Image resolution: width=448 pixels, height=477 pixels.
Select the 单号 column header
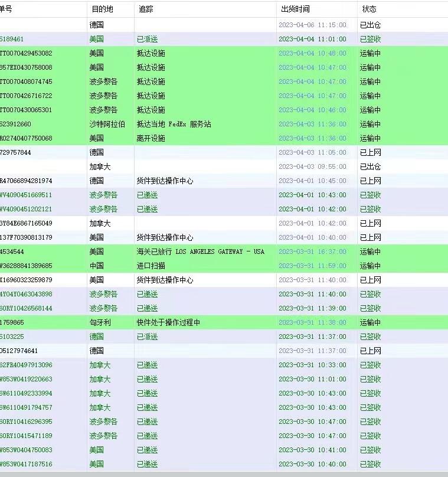pos(6,9)
